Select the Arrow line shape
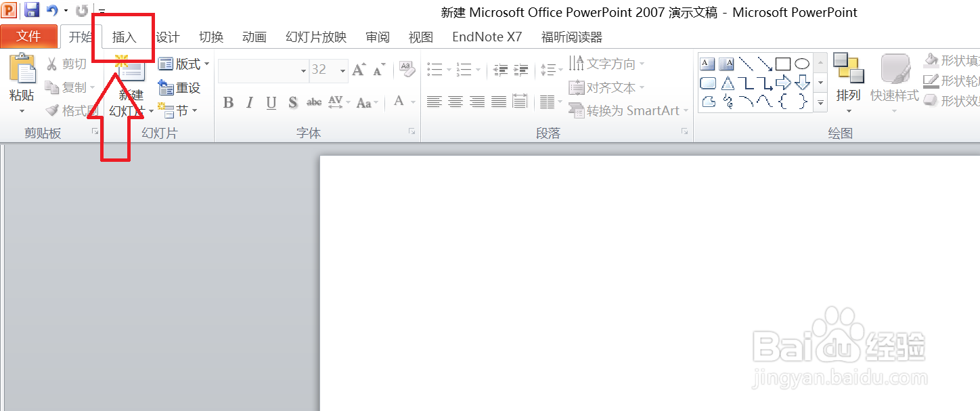This screenshot has width=980, height=411. [765, 64]
